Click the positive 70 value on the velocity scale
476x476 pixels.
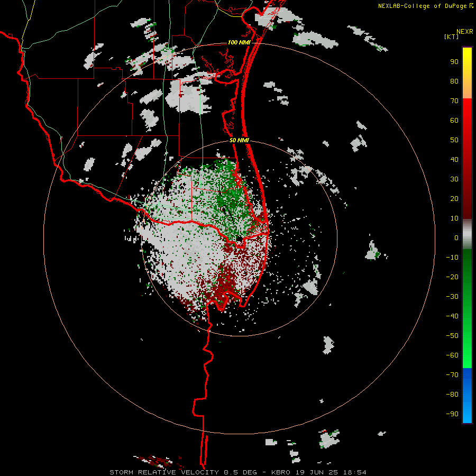(454, 101)
